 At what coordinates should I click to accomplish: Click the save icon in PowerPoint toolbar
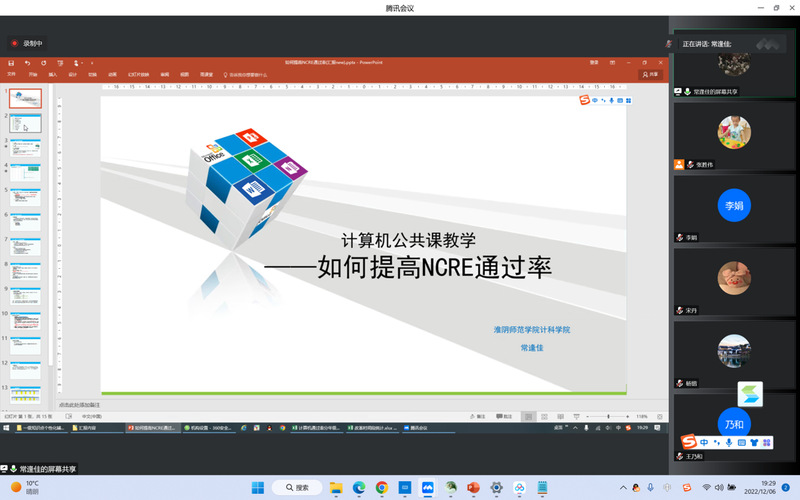pos(13,62)
